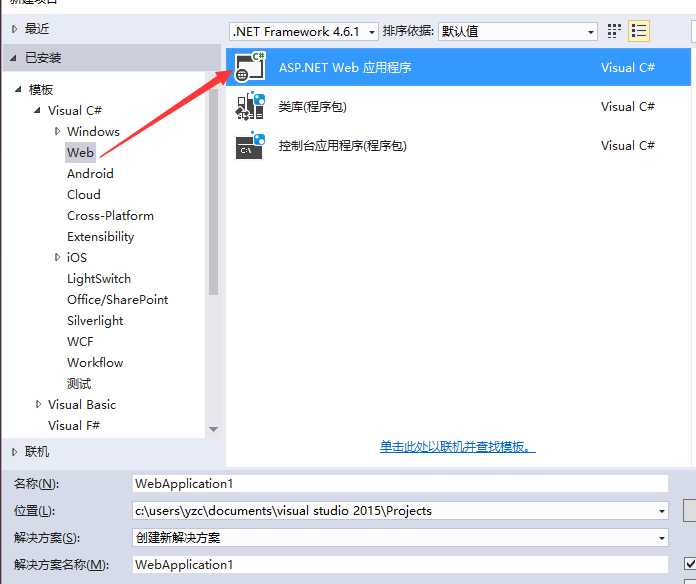Open the .NET Framework 4.6.1 version dropdown

(304, 32)
